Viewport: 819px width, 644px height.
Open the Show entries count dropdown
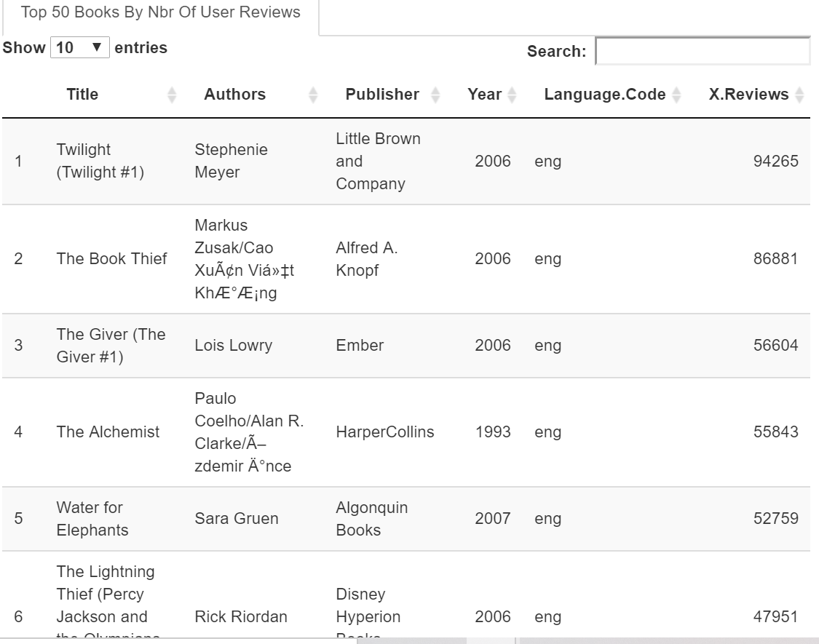[x=80, y=48]
